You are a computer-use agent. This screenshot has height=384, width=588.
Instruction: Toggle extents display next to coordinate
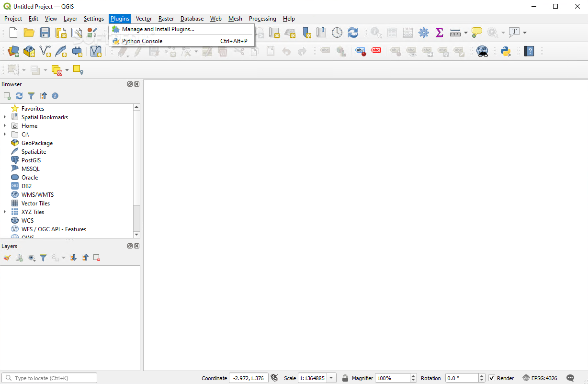(274, 378)
